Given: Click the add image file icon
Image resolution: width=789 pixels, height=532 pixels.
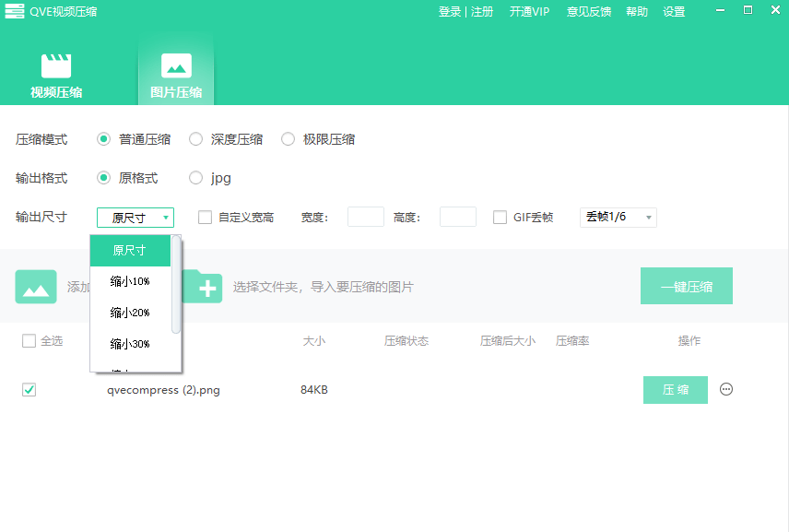Looking at the screenshot, I should tap(36, 287).
